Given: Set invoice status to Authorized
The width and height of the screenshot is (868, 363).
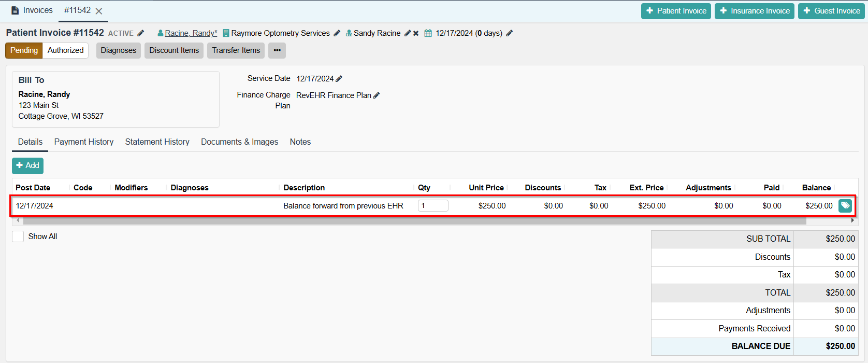Looking at the screenshot, I should [x=65, y=50].
